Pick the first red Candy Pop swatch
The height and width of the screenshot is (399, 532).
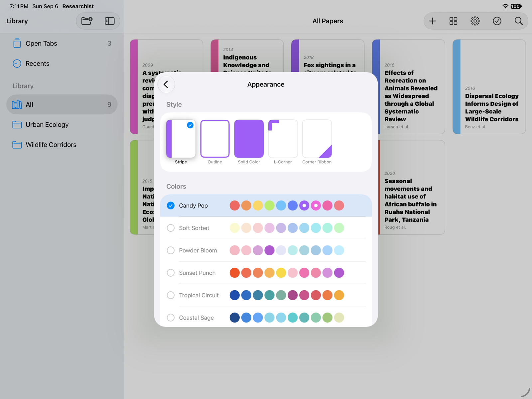point(234,205)
